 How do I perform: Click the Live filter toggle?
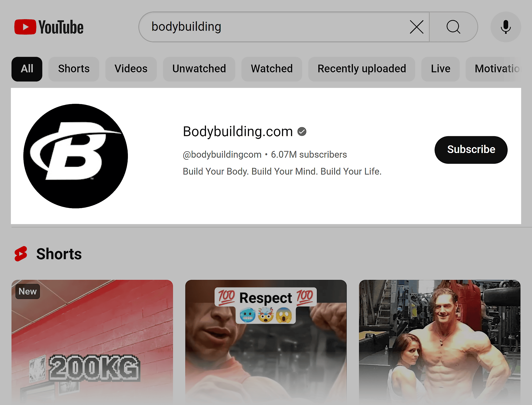click(x=440, y=69)
